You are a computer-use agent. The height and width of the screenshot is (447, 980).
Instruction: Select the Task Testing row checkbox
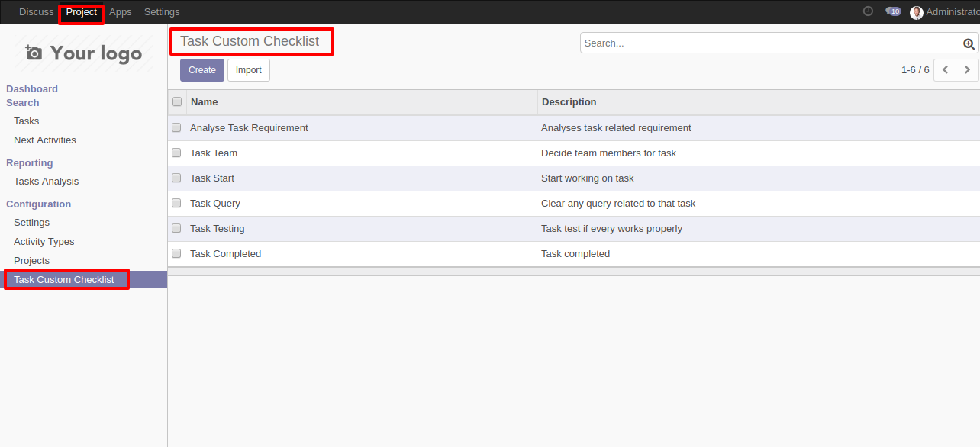176,228
